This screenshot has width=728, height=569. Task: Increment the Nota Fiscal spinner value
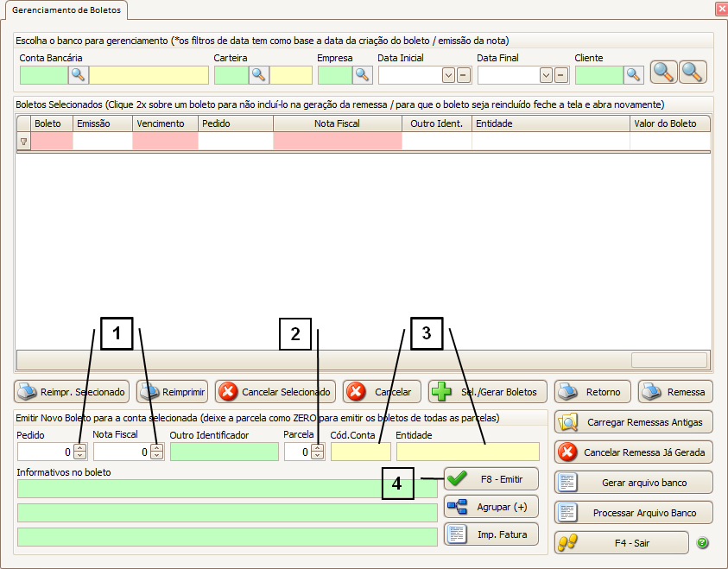(156, 447)
